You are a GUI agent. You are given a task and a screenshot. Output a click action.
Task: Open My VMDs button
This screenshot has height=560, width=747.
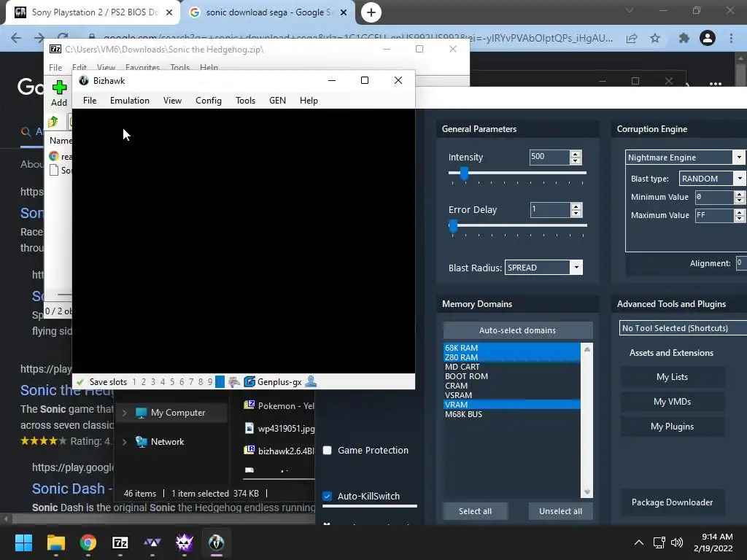672,402
